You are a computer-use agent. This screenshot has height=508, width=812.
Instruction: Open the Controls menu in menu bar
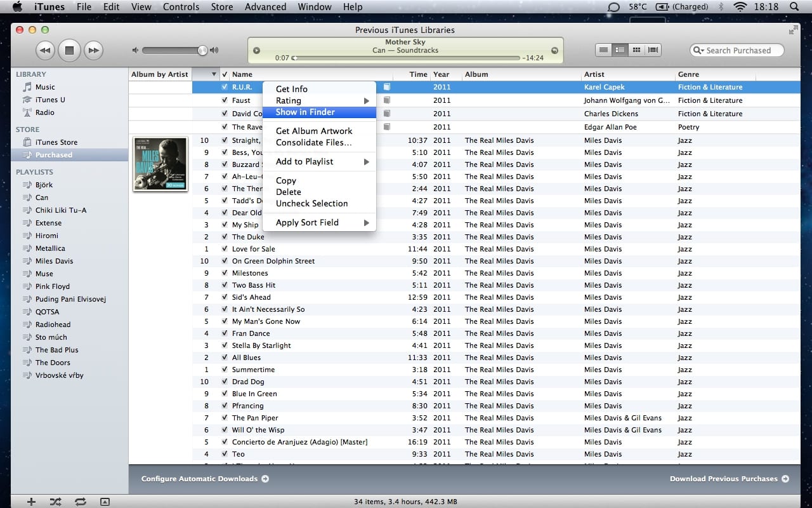[x=181, y=7]
